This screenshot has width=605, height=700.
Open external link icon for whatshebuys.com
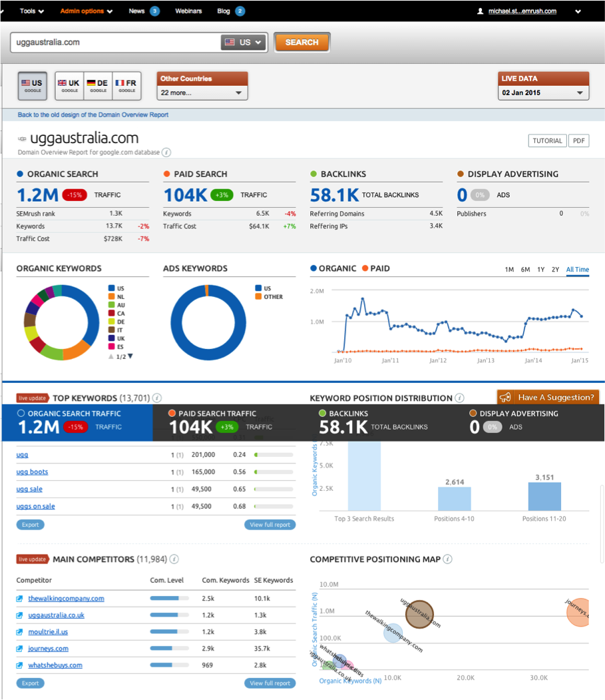[19, 665]
